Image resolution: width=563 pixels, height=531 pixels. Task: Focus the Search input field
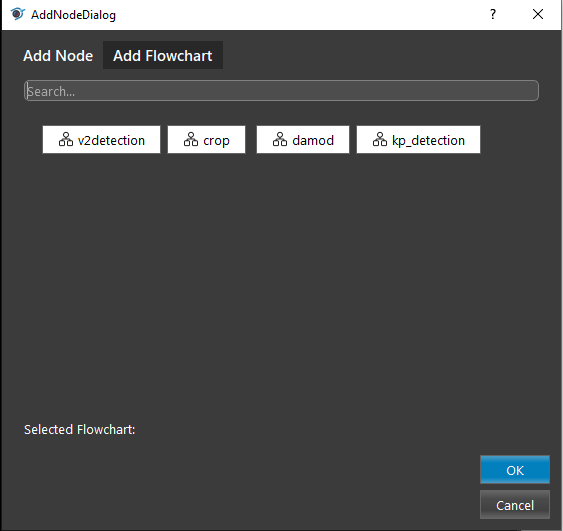pyautogui.click(x=281, y=91)
